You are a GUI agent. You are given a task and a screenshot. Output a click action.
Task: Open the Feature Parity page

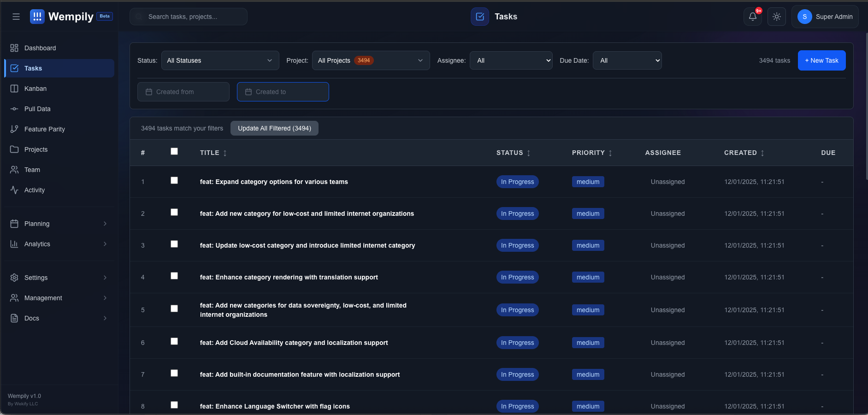[x=44, y=129]
